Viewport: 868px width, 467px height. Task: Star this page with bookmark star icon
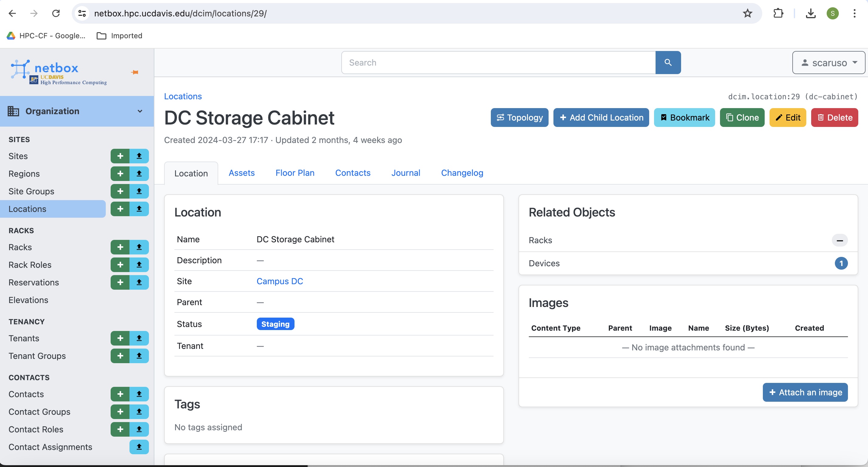pos(747,13)
